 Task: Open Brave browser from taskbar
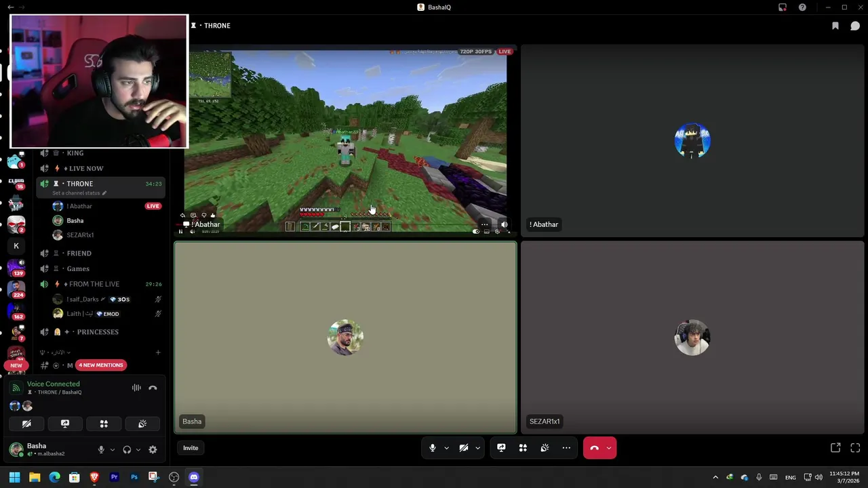94,477
